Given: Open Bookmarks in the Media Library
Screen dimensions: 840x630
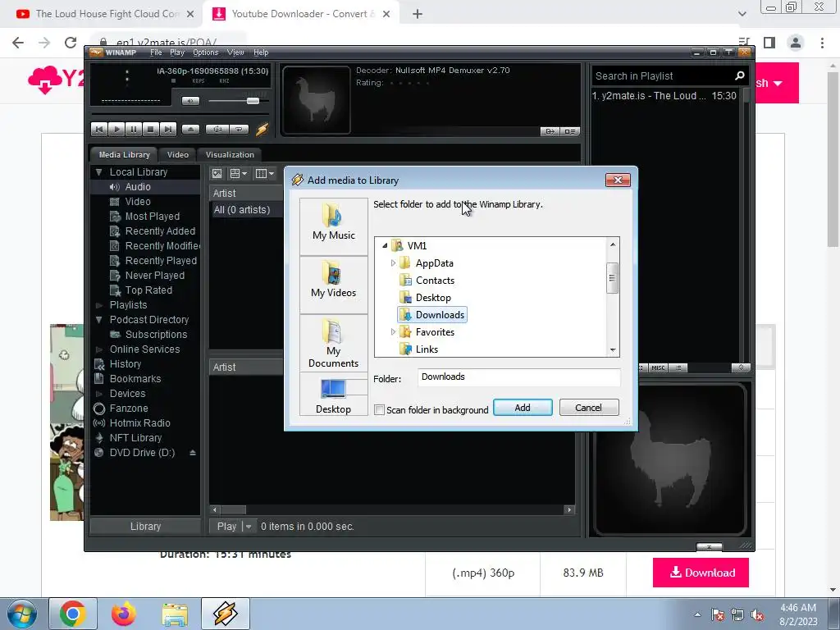Looking at the screenshot, I should tap(135, 379).
